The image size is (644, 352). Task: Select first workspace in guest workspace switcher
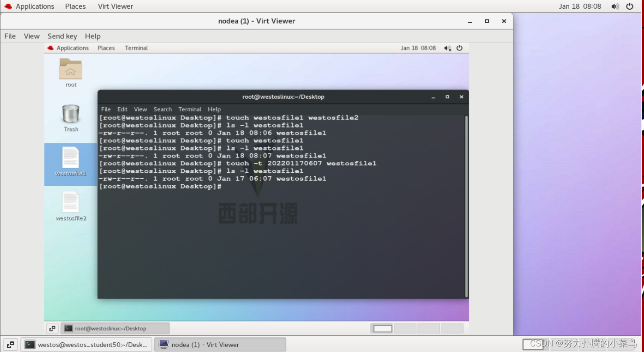[x=382, y=328]
